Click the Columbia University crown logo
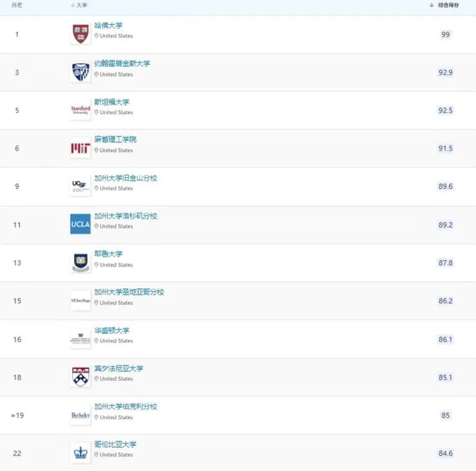The width and height of the screenshot is (476, 471). tap(80, 453)
